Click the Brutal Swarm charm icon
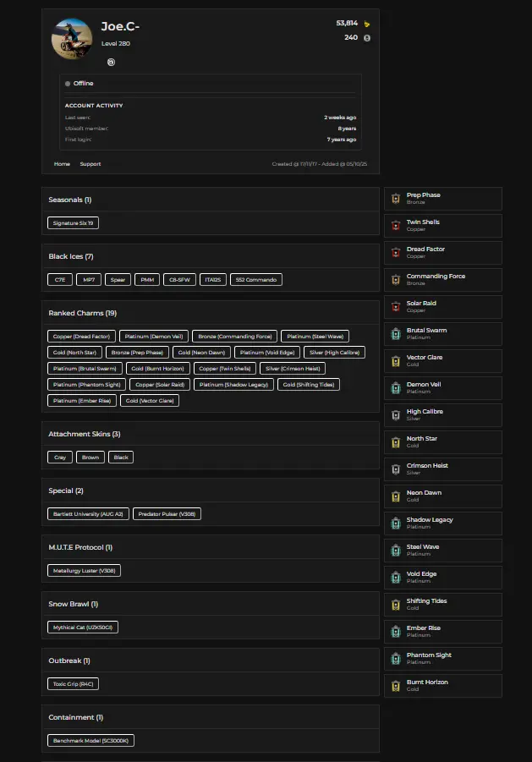The image size is (532, 762). (396, 334)
